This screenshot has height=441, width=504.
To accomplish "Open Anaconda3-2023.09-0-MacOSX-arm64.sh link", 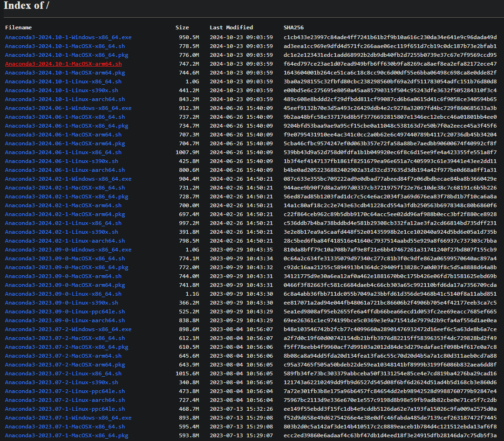I will [x=63, y=276].
